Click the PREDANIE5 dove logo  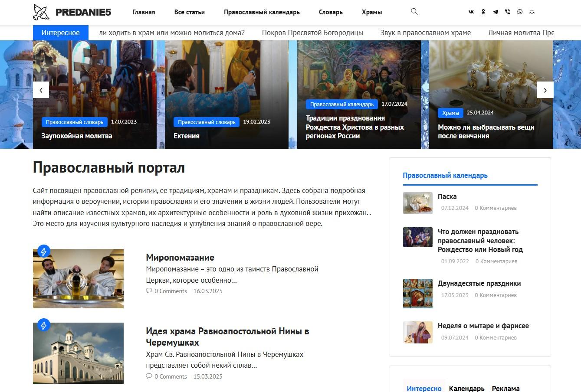(x=41, y=12)
